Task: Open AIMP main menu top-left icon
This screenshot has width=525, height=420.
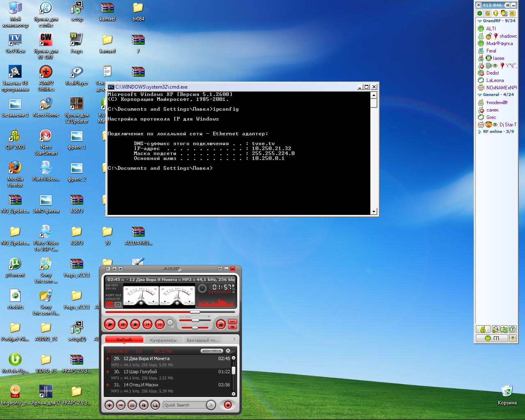Action: (x=108, y=269)
